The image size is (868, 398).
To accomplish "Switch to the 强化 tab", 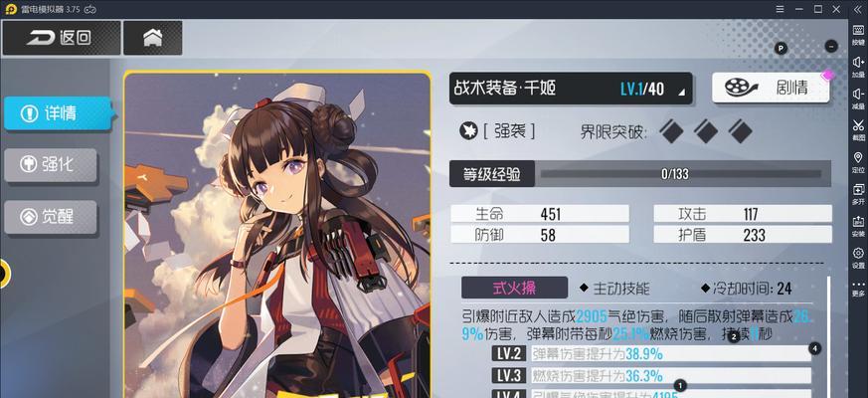I will (x=51, y=164).
